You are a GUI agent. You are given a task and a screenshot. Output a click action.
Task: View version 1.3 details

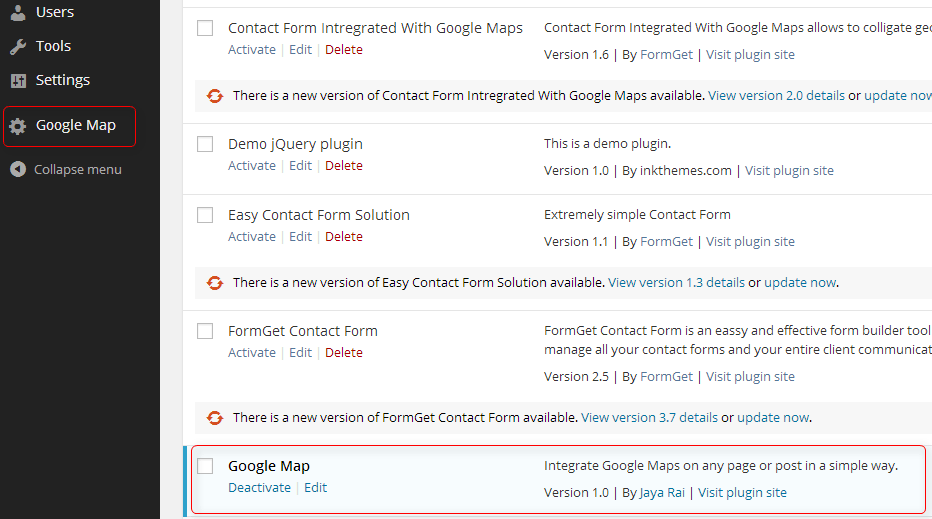(x=676, y=283)
